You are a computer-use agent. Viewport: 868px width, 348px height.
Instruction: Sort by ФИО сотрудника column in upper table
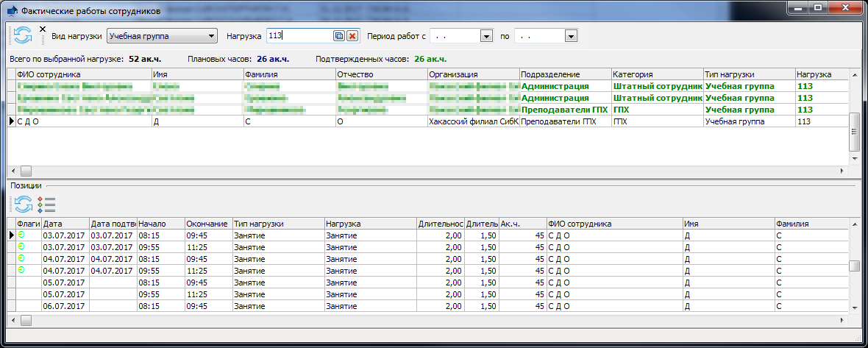pyautogui.click(x=83, y=74)
